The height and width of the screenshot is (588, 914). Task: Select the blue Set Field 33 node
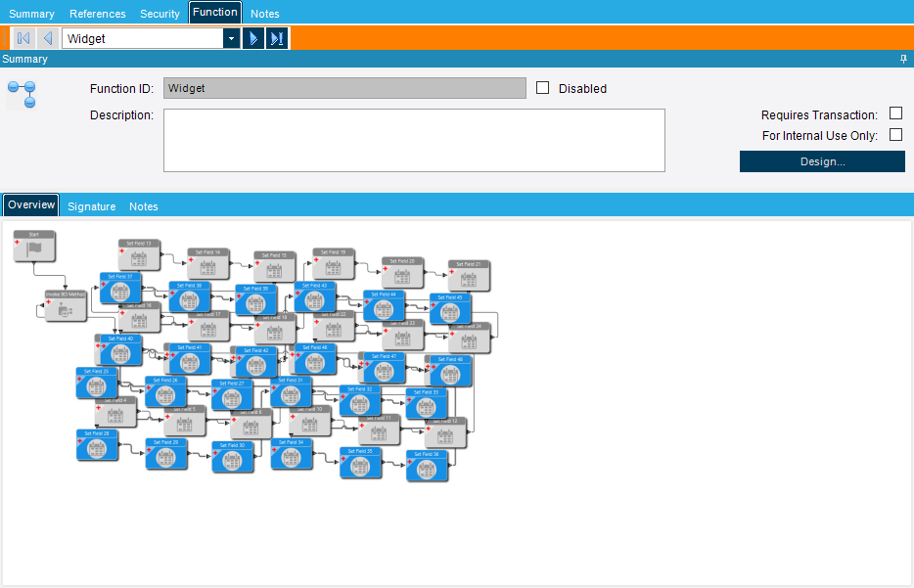426,403
